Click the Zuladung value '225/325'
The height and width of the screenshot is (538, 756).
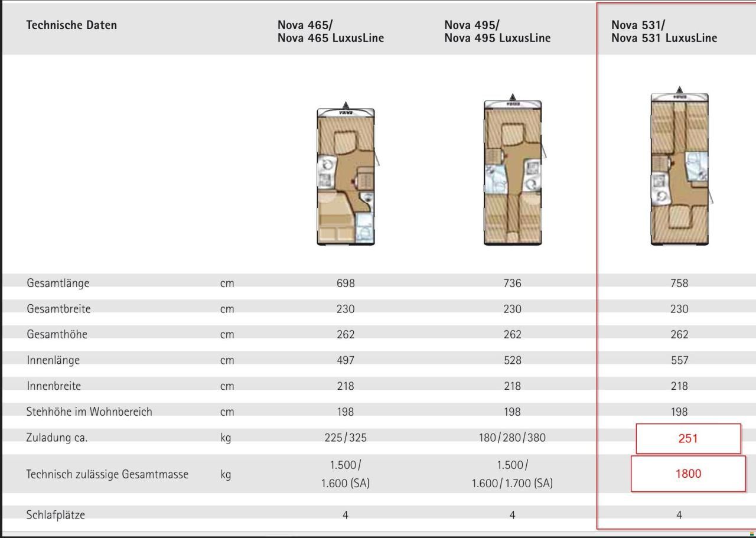tap(346, 438)
